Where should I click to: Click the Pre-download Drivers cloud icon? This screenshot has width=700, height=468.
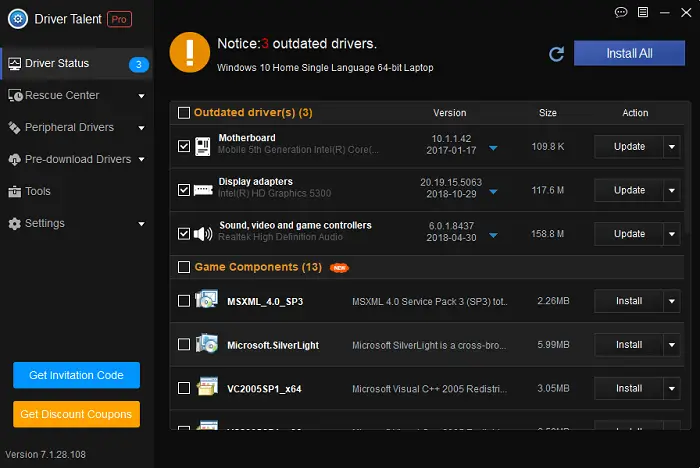point(14,159)
